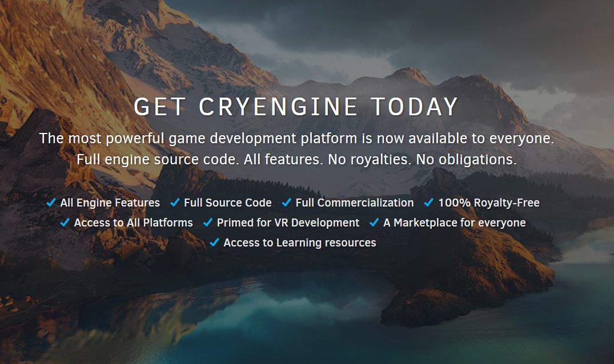Click the checkmark icon beside Full Source Code
This screenshot has height=364, width=614.
[x=175, y=202]
